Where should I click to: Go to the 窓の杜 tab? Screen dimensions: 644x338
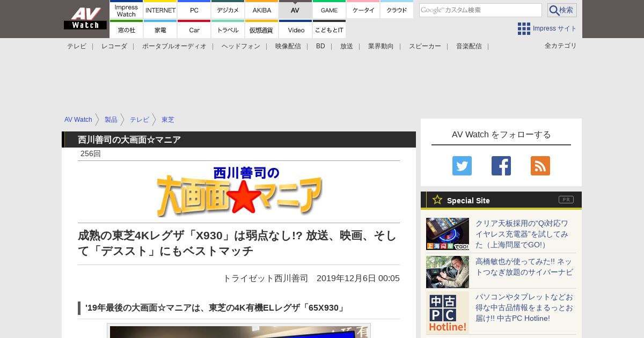(126, 30)
